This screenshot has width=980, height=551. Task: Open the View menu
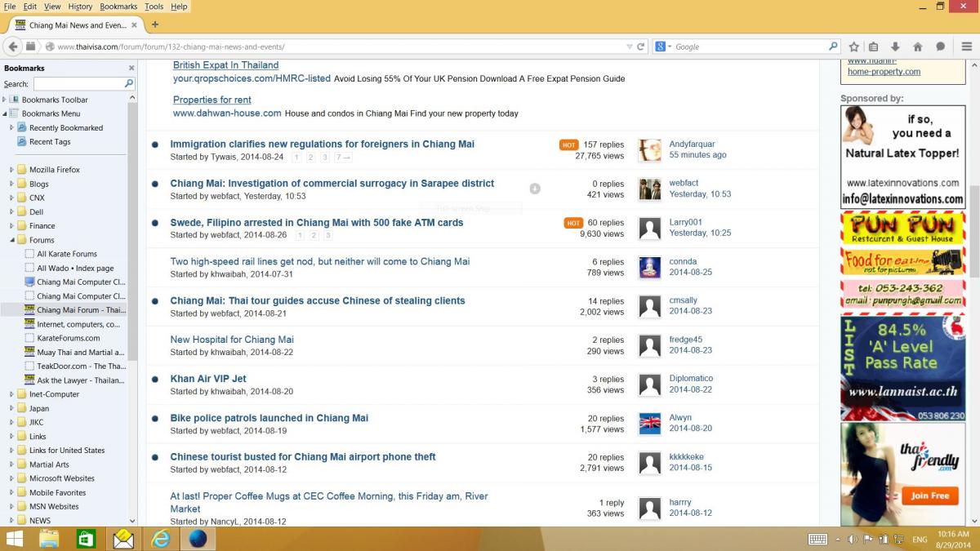click(52, 7)
